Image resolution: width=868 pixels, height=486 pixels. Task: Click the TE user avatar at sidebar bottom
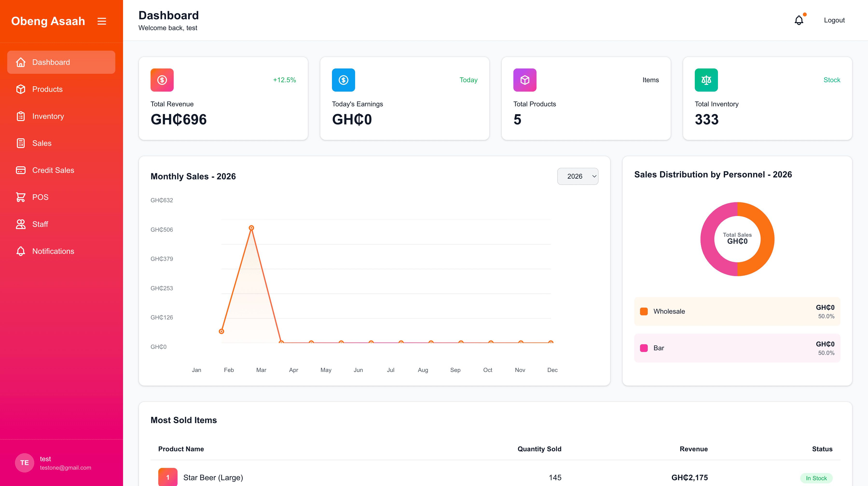(24, 462)
